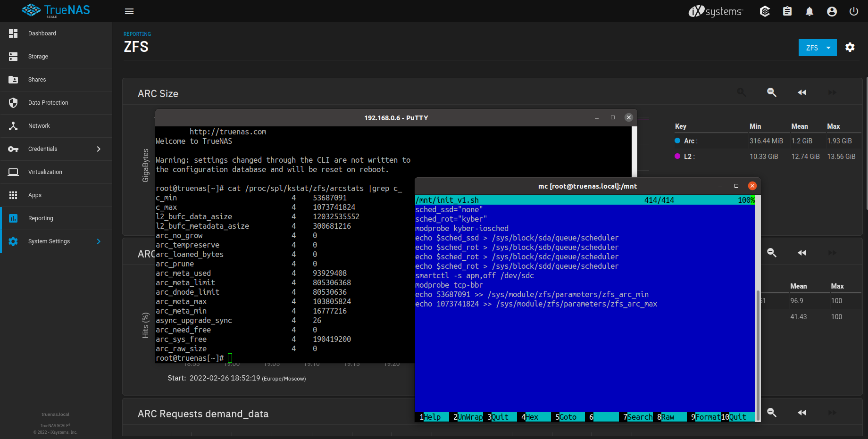Screen dimensions: 868x439
Task: Click the PuTTY window vertical scrollbar
Action: (x=634, y=151)
